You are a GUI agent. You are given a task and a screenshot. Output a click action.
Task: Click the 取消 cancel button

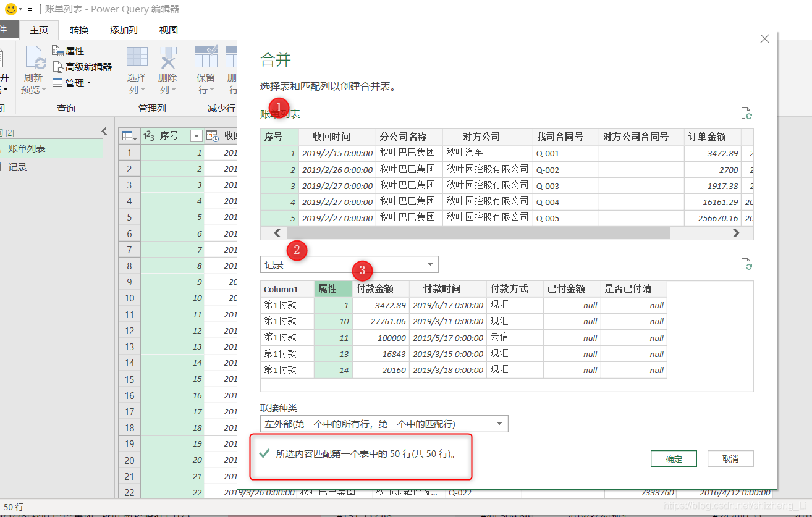point(730,458)
